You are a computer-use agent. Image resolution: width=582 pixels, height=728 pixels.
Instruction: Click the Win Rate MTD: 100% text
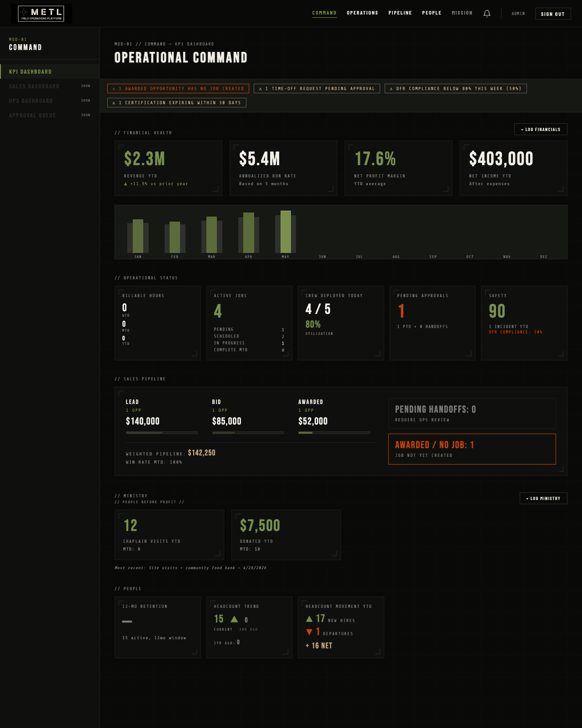(154, 462)
